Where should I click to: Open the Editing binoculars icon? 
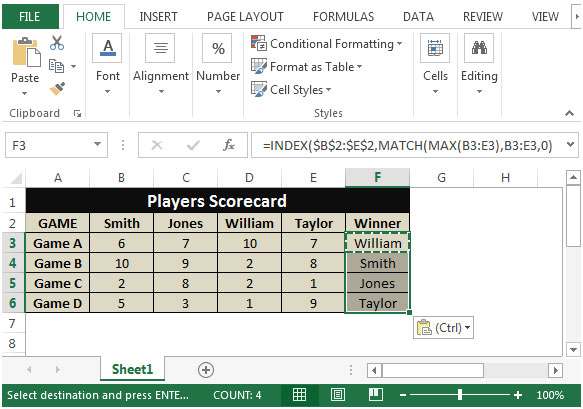(479, 48)
